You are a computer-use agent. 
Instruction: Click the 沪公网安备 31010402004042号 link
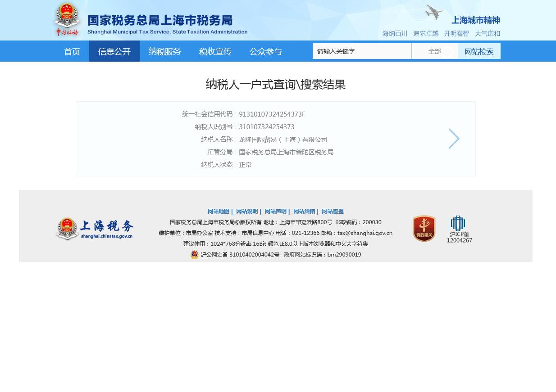pyautogui.click(x=240, y=255)
